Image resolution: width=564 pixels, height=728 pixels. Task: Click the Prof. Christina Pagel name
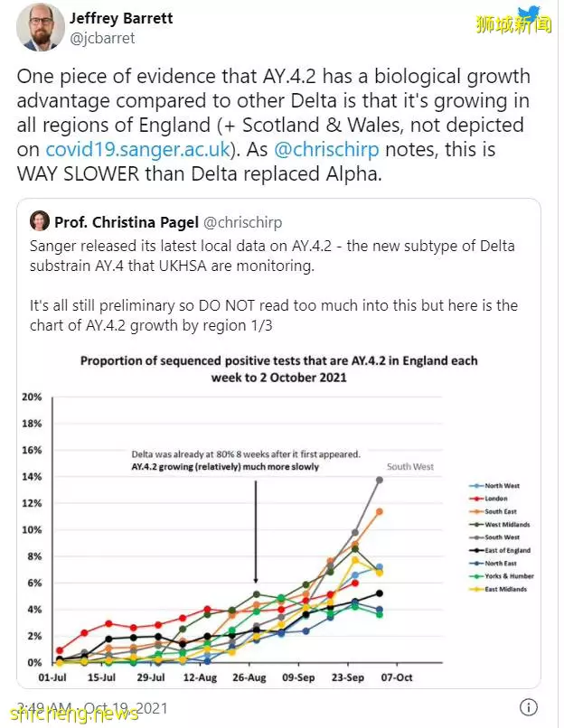pos(127,222)
